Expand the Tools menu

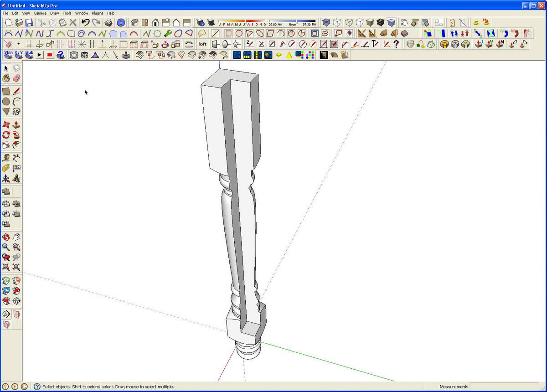[67, 13]
